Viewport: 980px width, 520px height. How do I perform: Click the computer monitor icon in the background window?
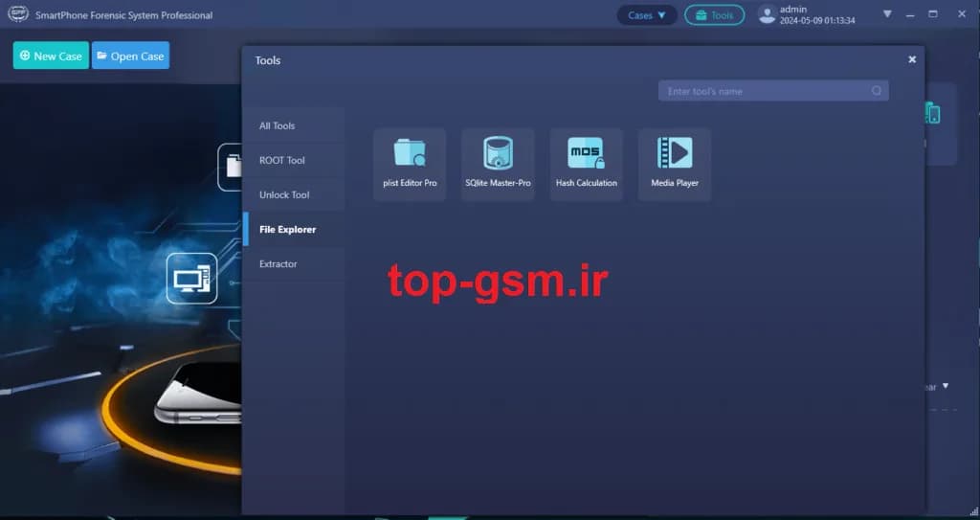(191, 279)
